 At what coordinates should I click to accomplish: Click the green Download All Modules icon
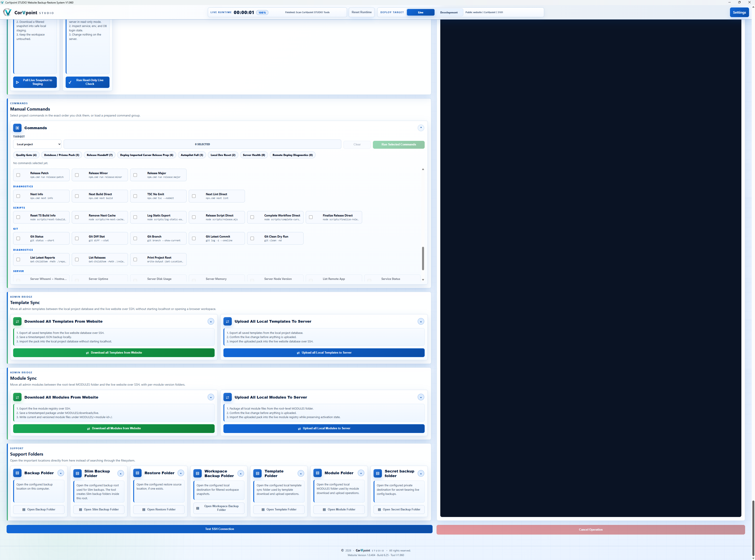coord(17,397)
